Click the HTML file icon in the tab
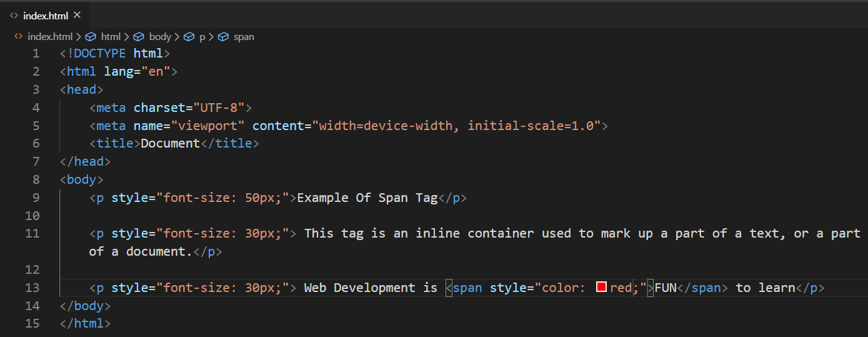This screenshot has height=337, width=868. click(14, 15)
